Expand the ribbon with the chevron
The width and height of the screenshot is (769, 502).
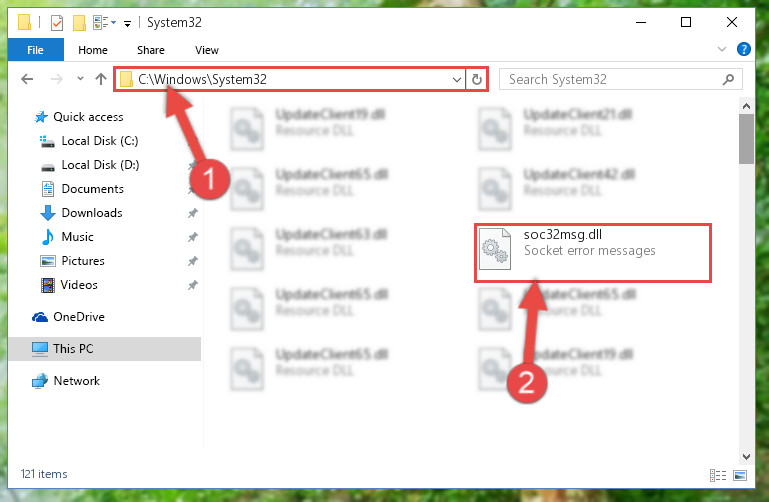[x=721, y=49]
